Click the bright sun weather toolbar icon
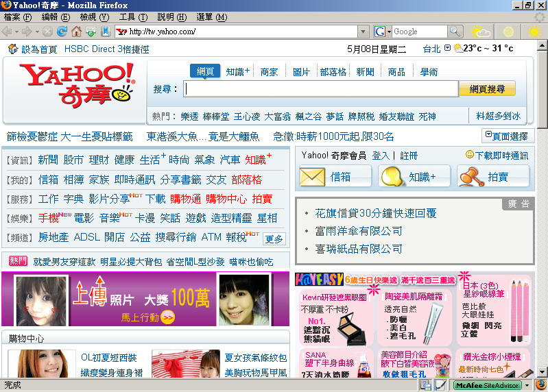The width and height of the screenshot is (548, 392). coord(534,32)
